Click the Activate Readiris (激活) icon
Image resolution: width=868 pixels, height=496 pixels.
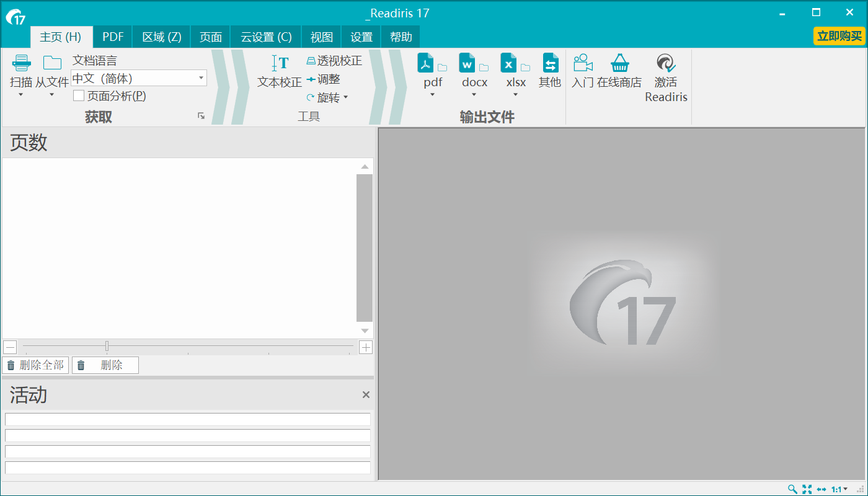[666, 63]
